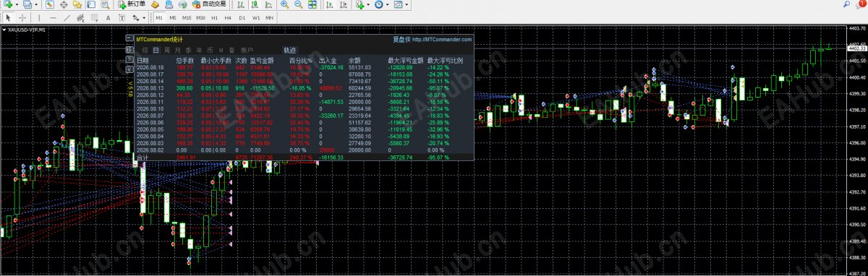Select the D1 timeframe
This screenshot has height=276, width=868.
tap(242, 17)
